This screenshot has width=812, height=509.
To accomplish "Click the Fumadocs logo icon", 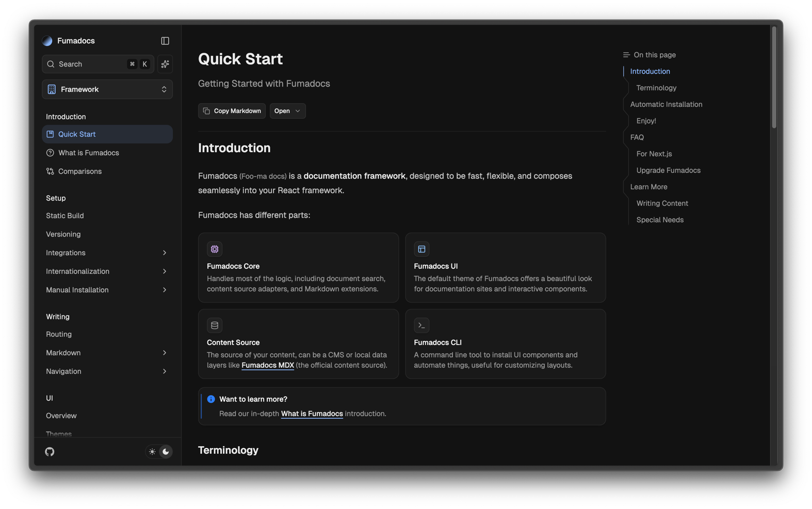I will pos(47,41).
